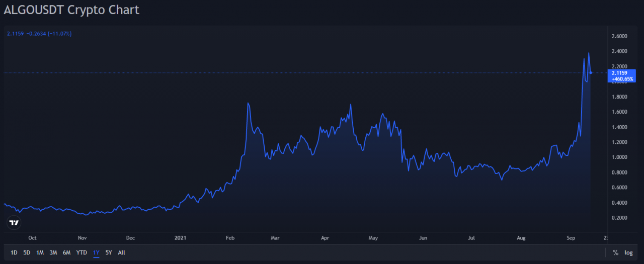The width and height of the screenshot is (644, 264).
Task: Click the 2021 label on time axis
Action: point(180,238)
